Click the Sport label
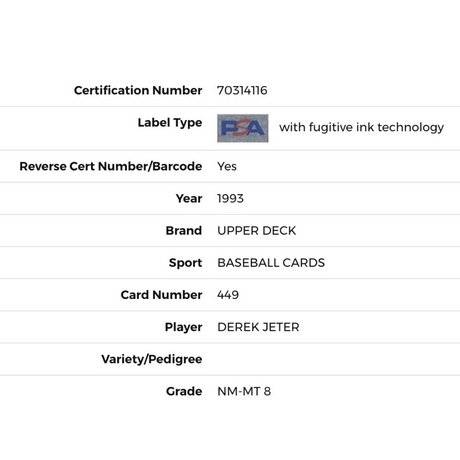The width and height of the screenshot is (460, 460). (x=185, y=263)
